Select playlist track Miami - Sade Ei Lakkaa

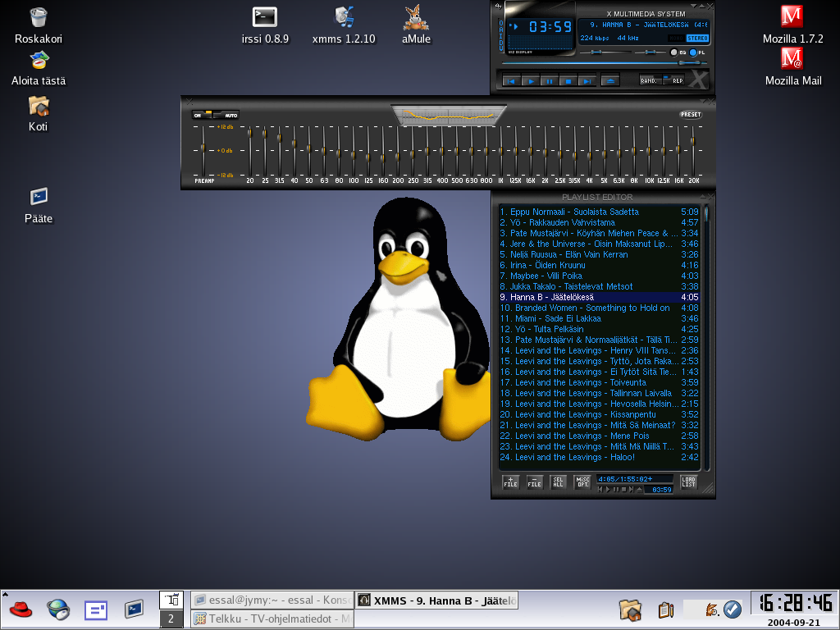pos(599,318)
